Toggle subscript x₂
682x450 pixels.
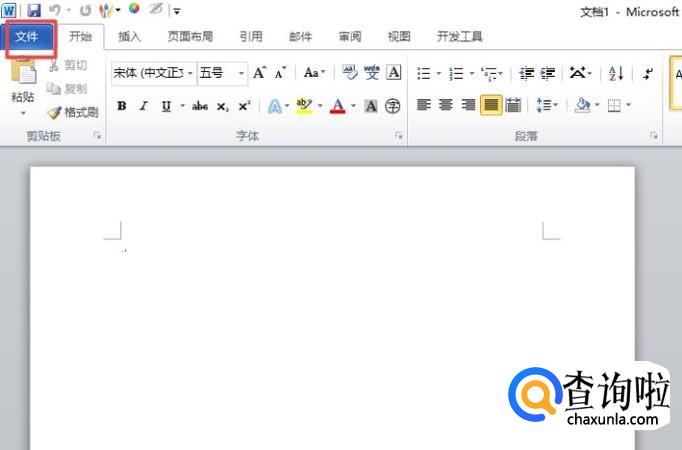pos(223,106)
